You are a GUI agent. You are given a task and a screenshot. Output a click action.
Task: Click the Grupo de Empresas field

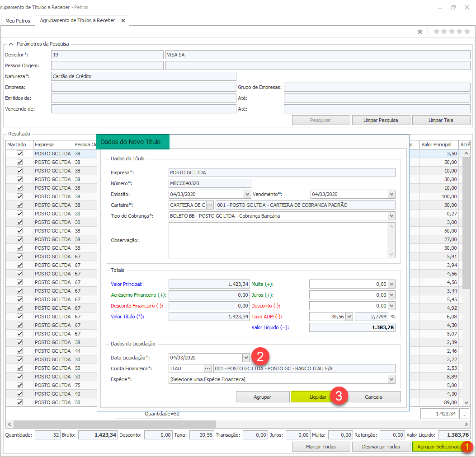(377, 87)
